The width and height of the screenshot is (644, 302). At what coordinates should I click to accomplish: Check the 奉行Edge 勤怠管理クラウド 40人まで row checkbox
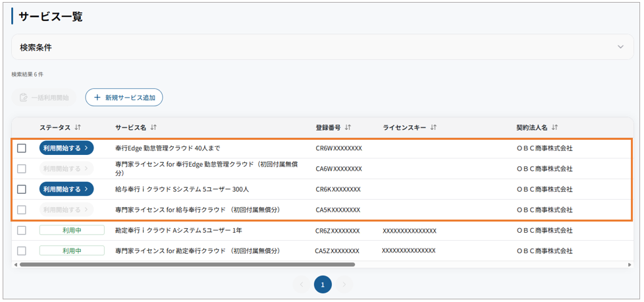pyautogui.click(x=21, y=148)
